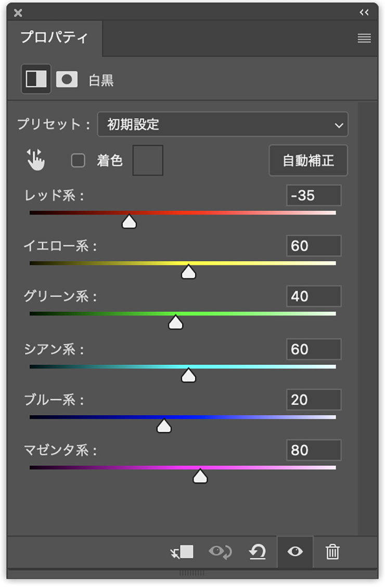Click the 自動補正 auto button
Screen dimensions: 385x588
point(308,161)
